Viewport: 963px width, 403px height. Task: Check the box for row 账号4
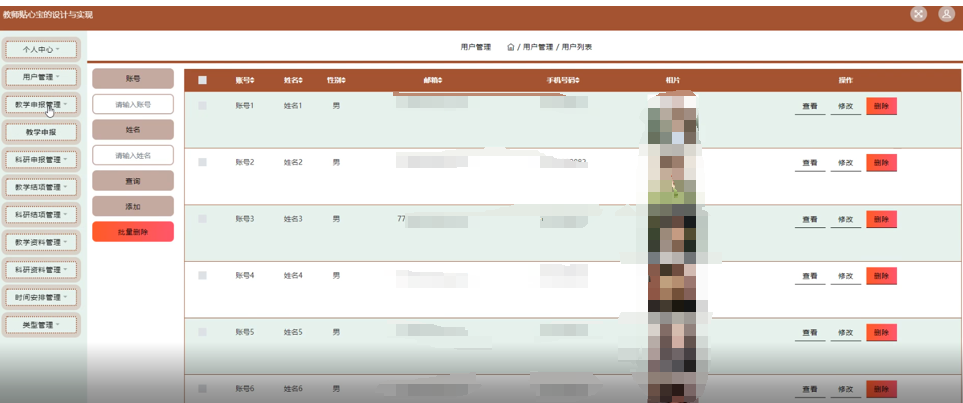click(x=202, y=275)
